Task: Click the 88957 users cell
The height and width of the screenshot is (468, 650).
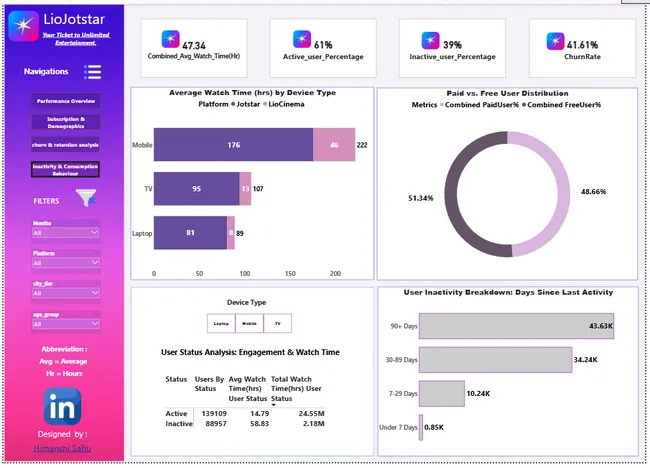Action: coord(216,424)
